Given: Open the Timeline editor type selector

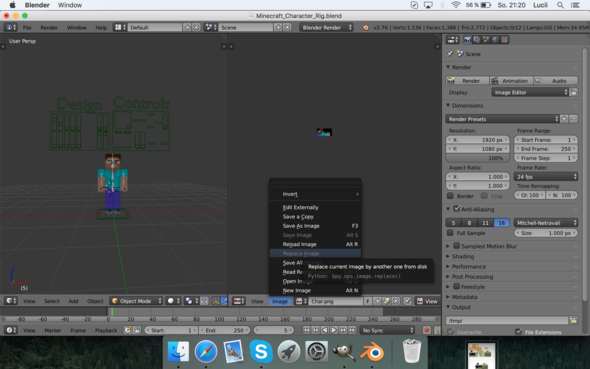Looking at the screenshot, I should coord(11,330).
